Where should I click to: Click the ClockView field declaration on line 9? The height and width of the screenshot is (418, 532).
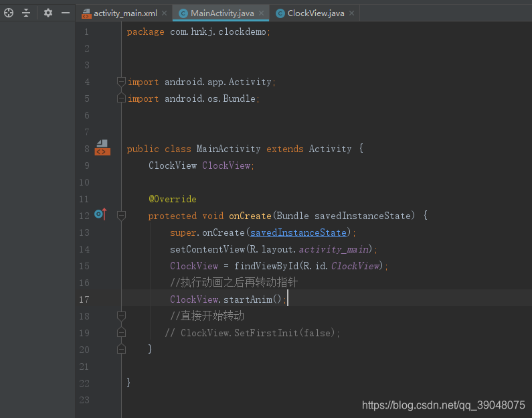click(201, 165)
